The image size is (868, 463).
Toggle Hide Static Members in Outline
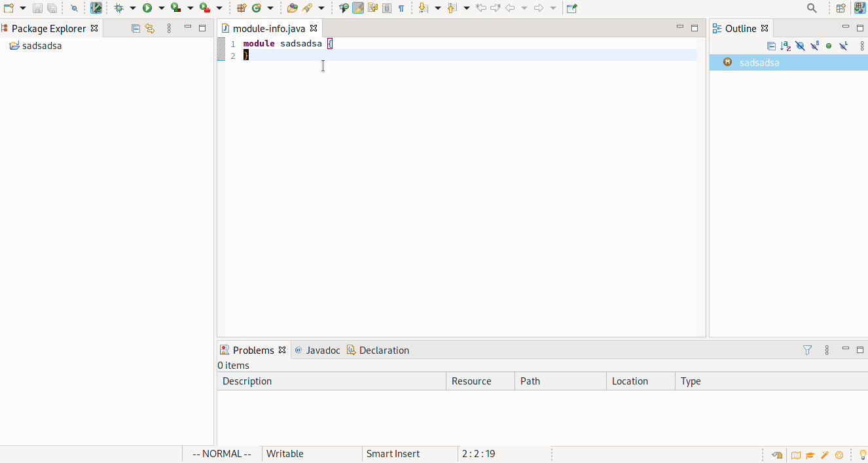coord(814,46)
